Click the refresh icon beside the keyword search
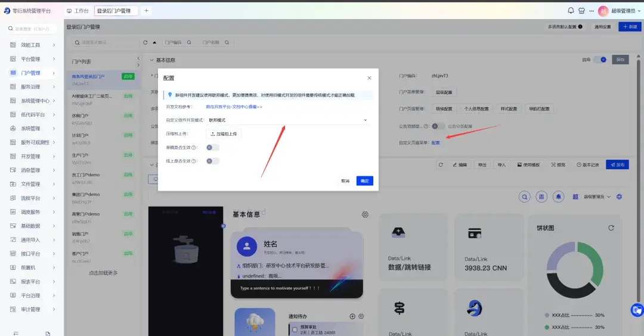This screenshot has width=644, height=336. (145, 42)
